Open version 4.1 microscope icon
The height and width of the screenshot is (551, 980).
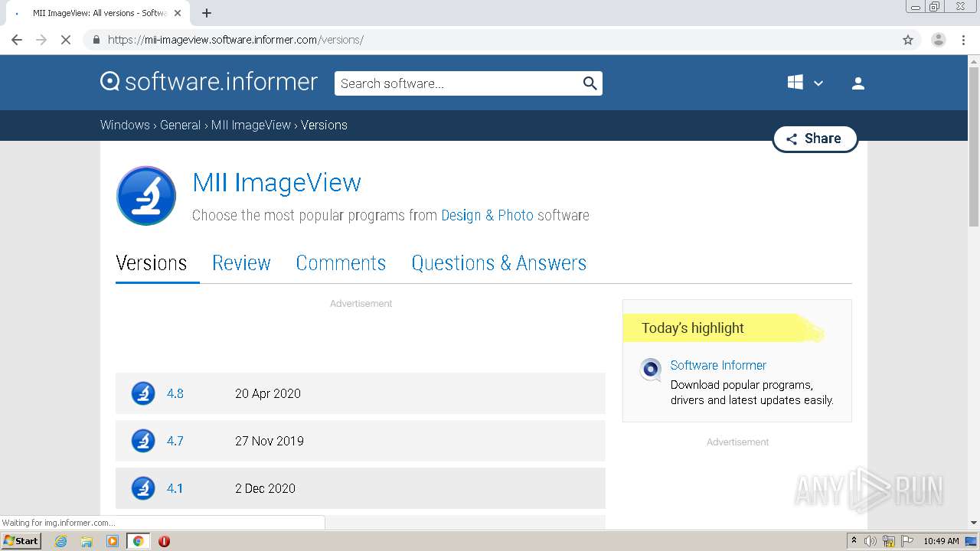(143, 488)
